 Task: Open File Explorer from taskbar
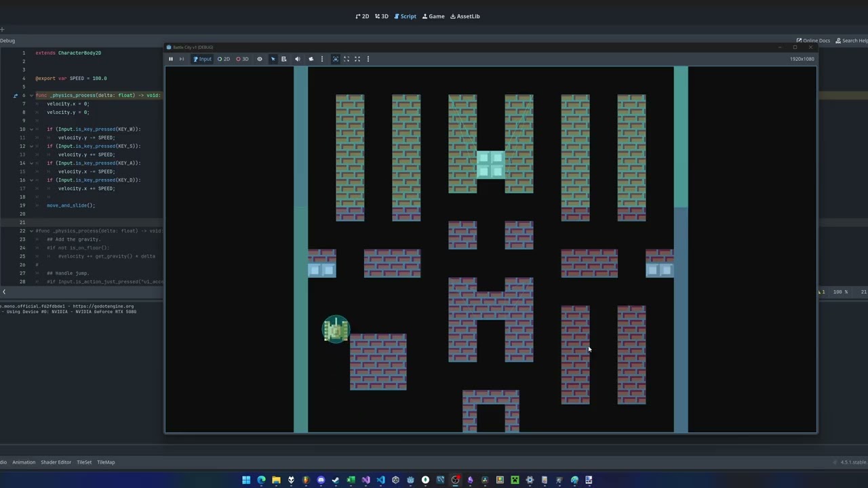coord(276,480)
